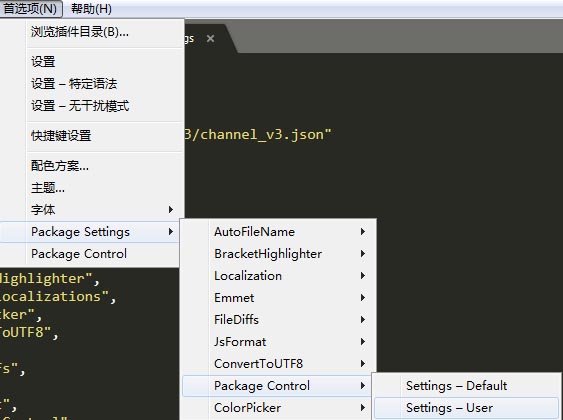
Task: Expand JsFormat package submenu
Action: pos(278,342)
